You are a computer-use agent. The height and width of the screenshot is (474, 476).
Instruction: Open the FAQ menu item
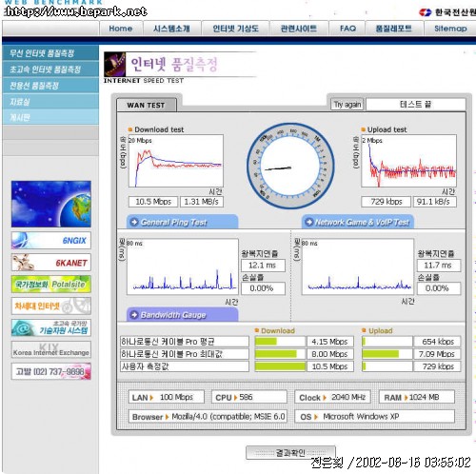click(x=347, y=29)
